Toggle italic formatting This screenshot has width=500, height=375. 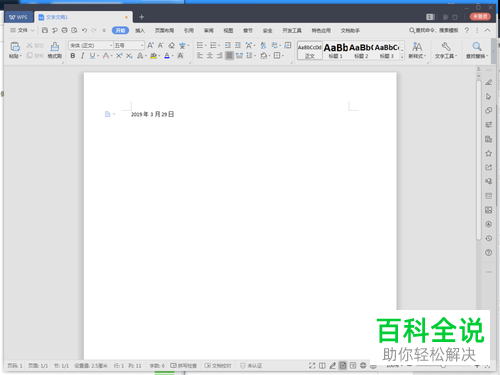pos(82,56)
